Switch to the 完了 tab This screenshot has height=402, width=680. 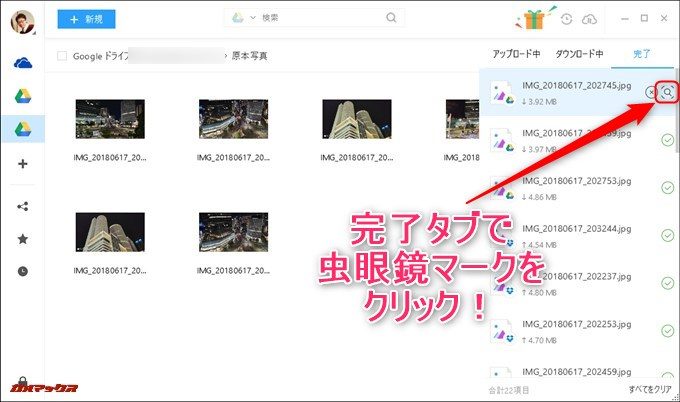[641, 54]
